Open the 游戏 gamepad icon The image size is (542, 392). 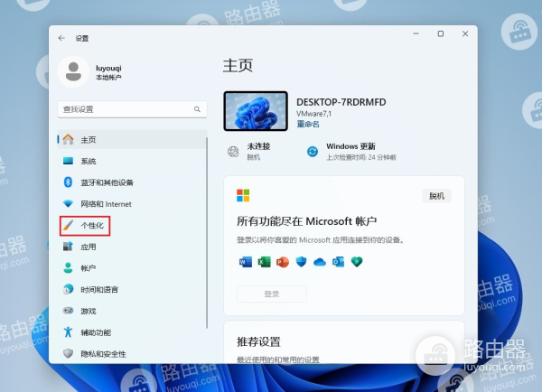pos(68,311)
